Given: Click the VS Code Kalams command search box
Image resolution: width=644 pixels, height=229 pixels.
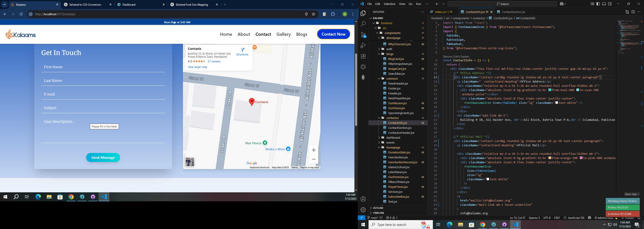Looking at the screenshot, I should coord(502,4).
